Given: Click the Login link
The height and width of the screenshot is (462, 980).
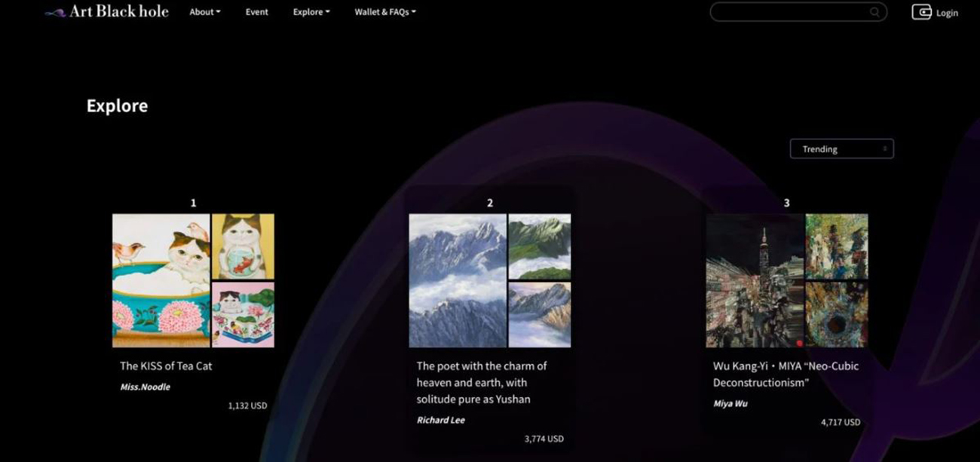Looking at the screenshot, I should click(947, 13).
